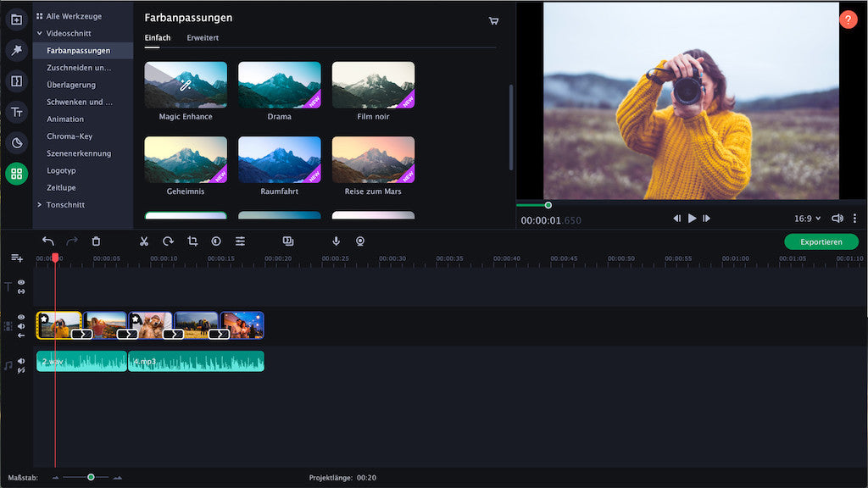Select the crop tool in timeline toolbar
868x488 pixels.
[192, 241]
